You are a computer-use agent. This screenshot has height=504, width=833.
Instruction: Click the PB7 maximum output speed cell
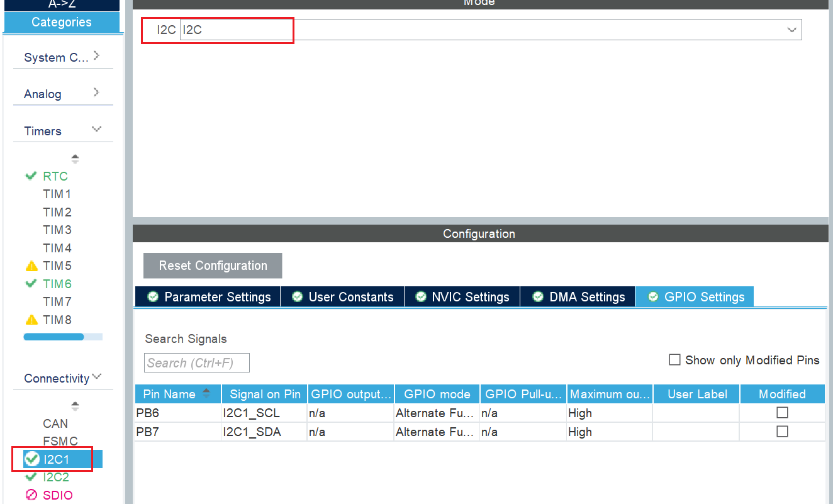pos(610,432)
